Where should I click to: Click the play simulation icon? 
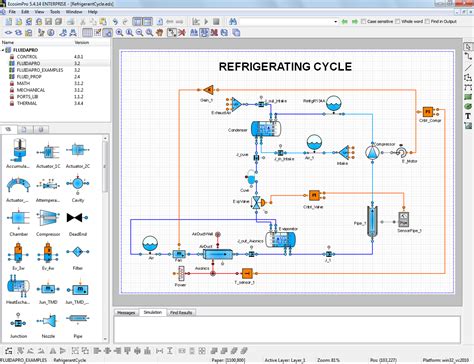click(x=206, y=22)
